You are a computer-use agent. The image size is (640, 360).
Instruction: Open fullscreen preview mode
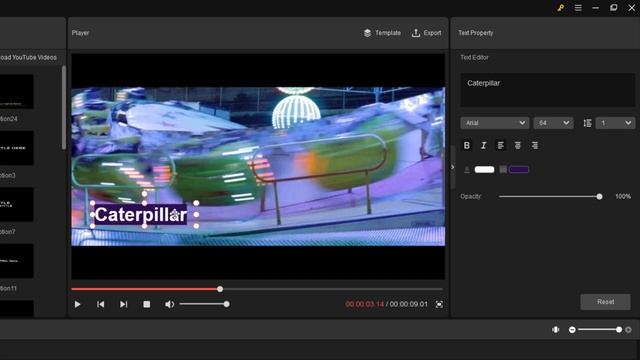[x=439, y=304]
